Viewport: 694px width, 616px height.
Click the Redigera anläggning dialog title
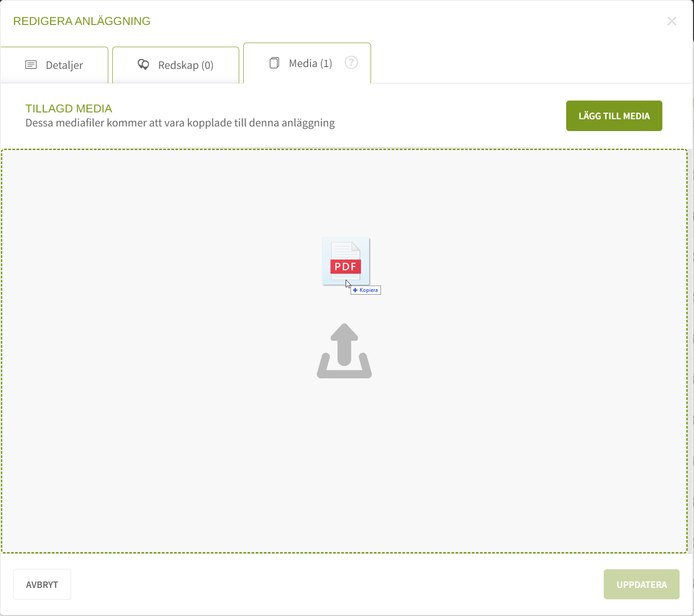click(82, 21)
